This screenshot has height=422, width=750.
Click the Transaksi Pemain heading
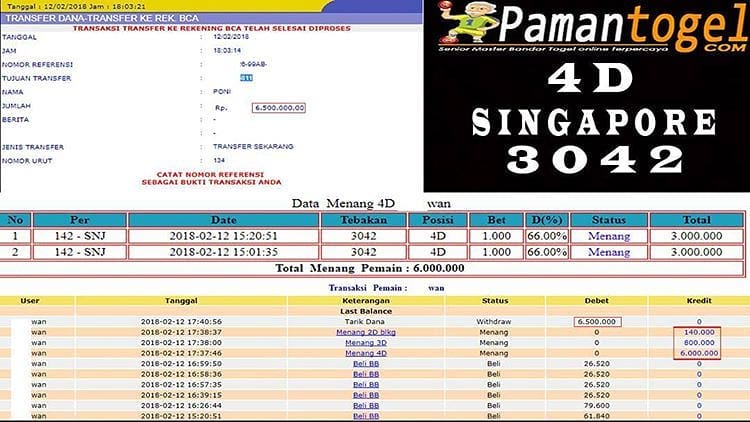367,288
